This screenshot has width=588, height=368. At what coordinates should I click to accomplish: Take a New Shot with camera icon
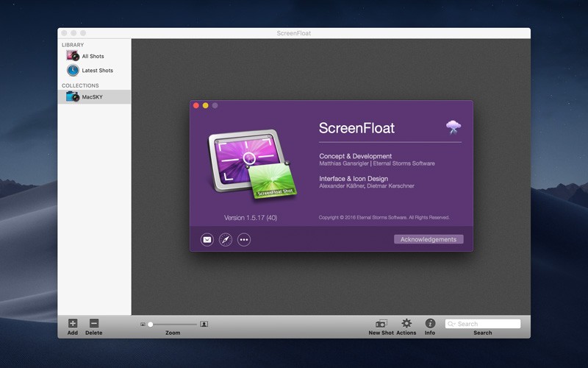tap(381, 323)
